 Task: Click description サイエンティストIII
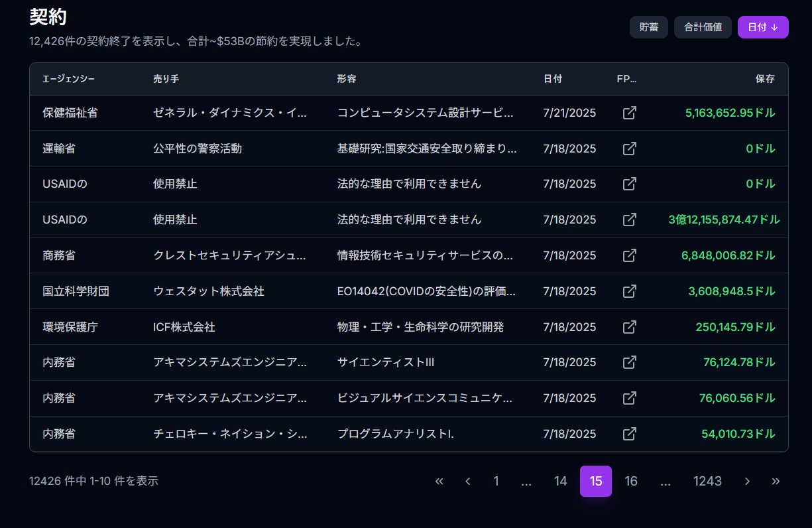(386, 362)
